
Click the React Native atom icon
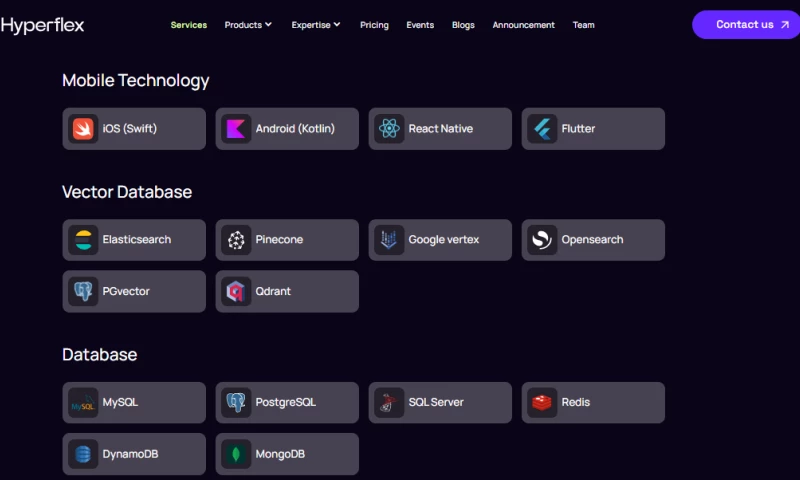(x=389, y=129)
